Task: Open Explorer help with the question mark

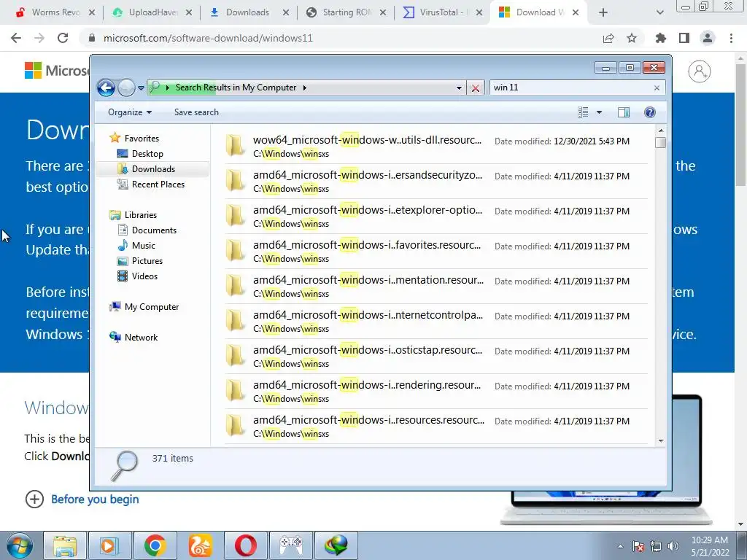Action: tap(649, 112)
